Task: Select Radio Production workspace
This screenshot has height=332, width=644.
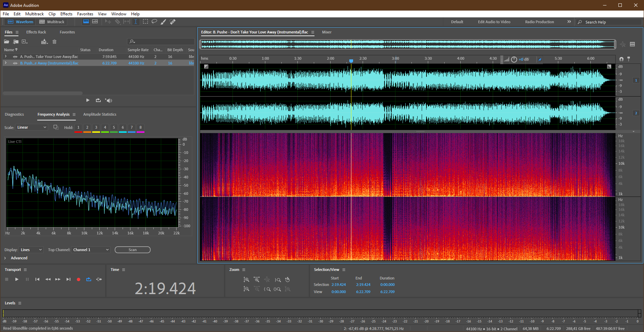Action: [540, 22]
